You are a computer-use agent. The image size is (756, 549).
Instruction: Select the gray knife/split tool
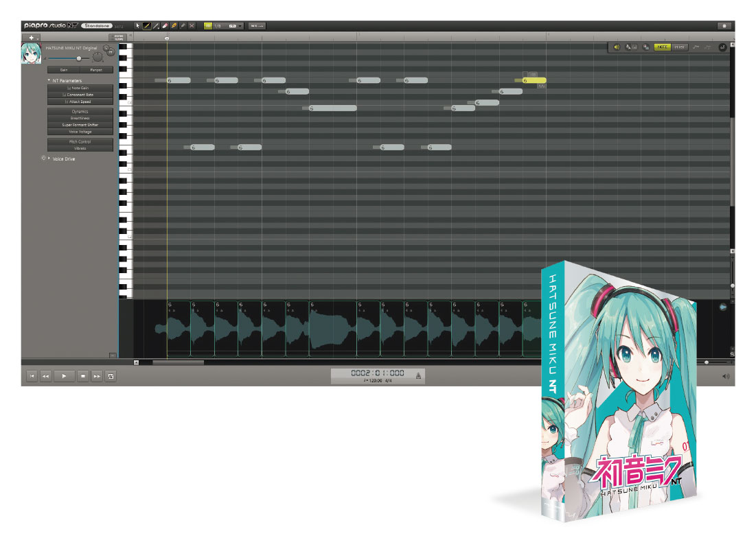[x=183, y=25]
